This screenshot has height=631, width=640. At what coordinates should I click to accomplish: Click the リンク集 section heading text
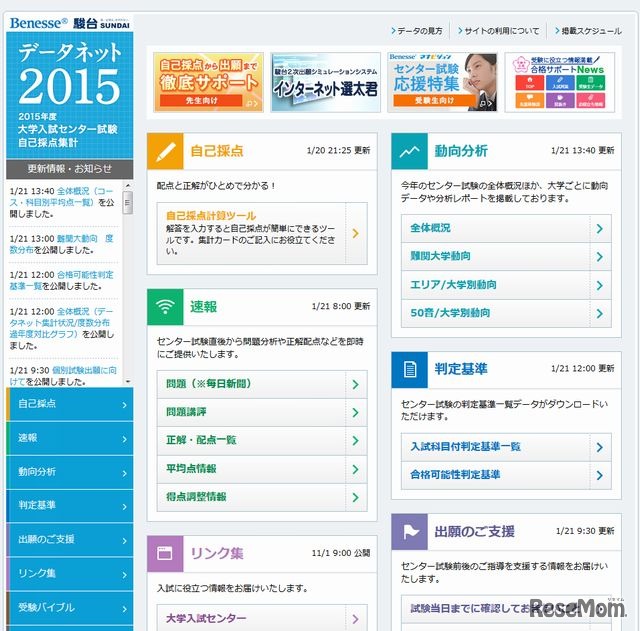[x=217, y=554]
